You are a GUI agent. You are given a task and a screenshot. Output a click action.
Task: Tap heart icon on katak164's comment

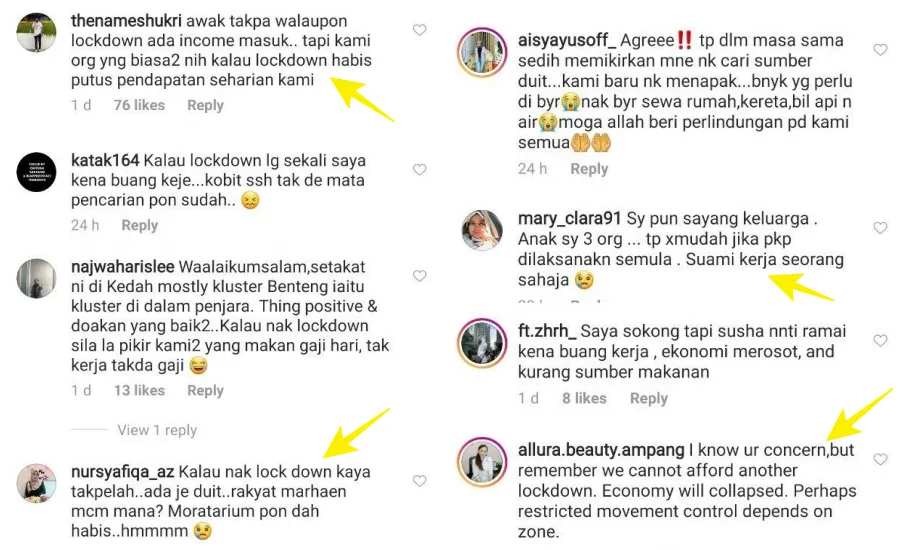(x=420, y=169)
